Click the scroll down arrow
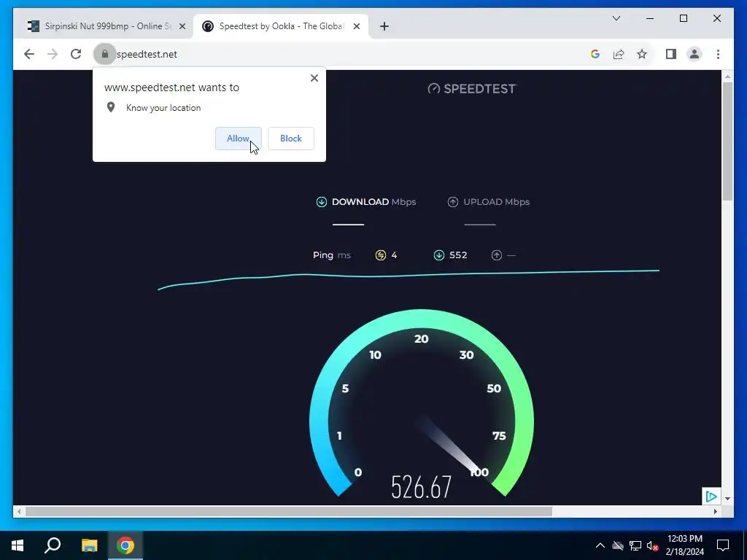 click(727, 499)
